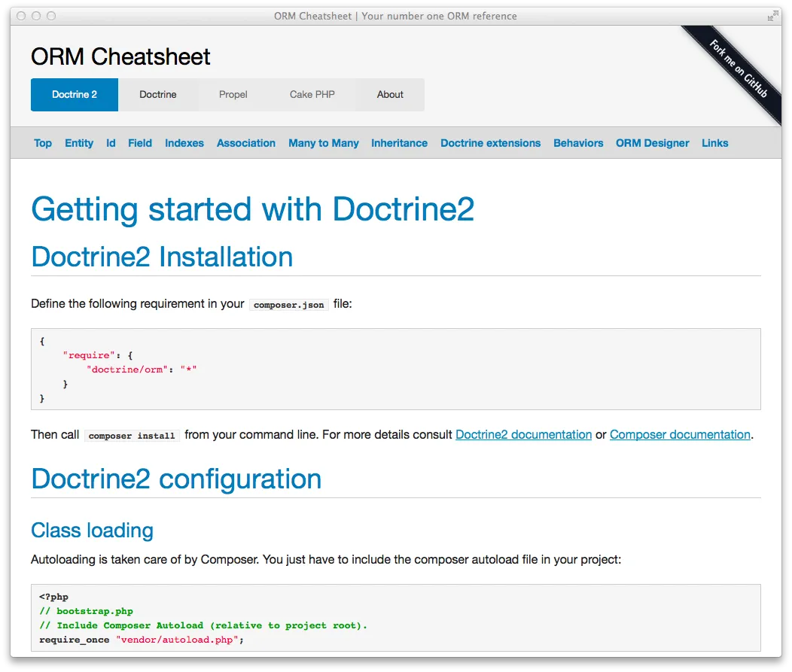Open the Id section link

111,143
